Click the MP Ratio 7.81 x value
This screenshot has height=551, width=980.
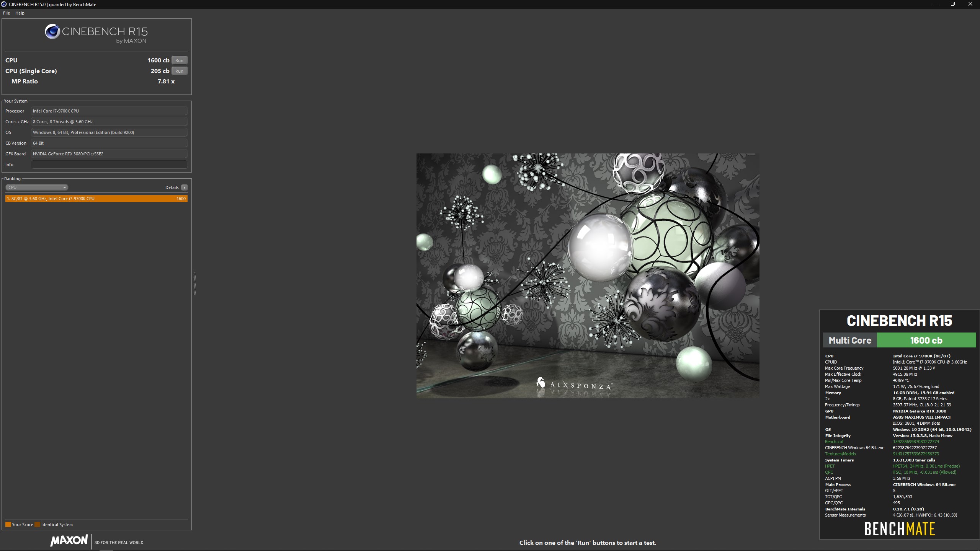[x=166, y=82]
